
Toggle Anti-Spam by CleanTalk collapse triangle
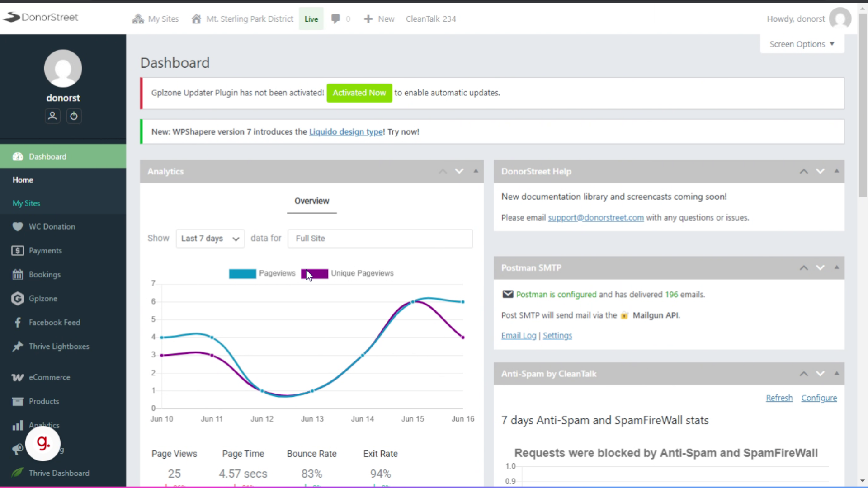point(836,373)
